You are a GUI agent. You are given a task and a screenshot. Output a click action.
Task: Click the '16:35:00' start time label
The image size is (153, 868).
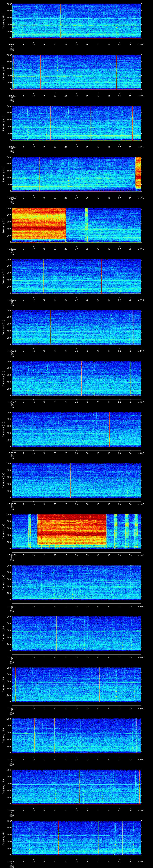[x=12, y=249]
